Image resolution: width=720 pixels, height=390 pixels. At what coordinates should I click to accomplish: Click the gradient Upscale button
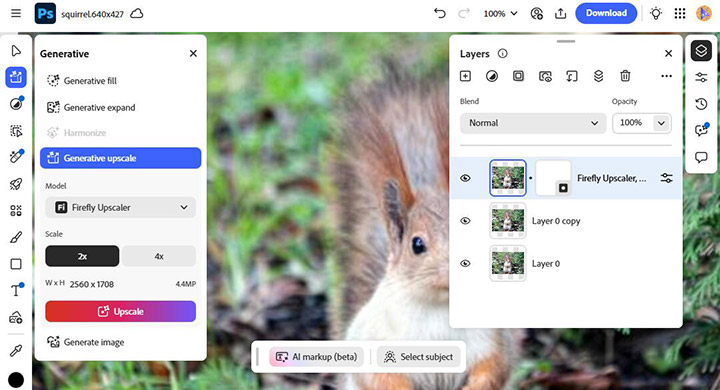pos(120,311)
